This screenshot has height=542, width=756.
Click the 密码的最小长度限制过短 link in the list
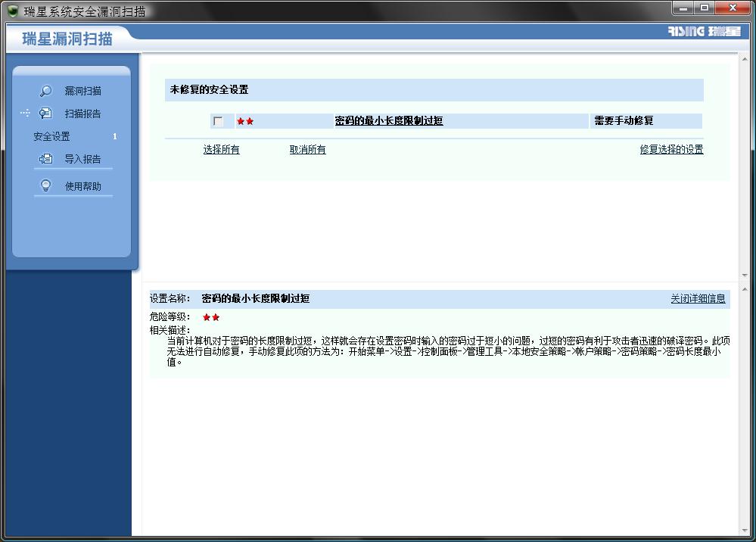coord(389,120)
